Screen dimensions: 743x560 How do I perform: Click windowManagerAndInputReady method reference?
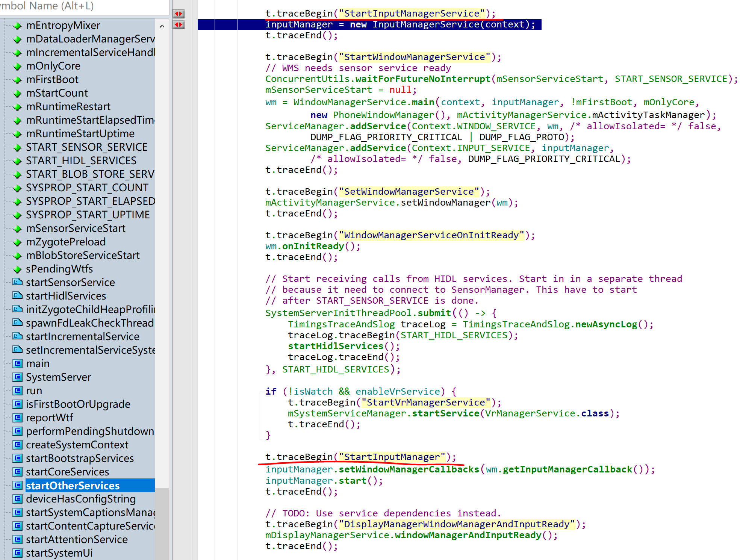pyautogui.click(x=468, y=535)
